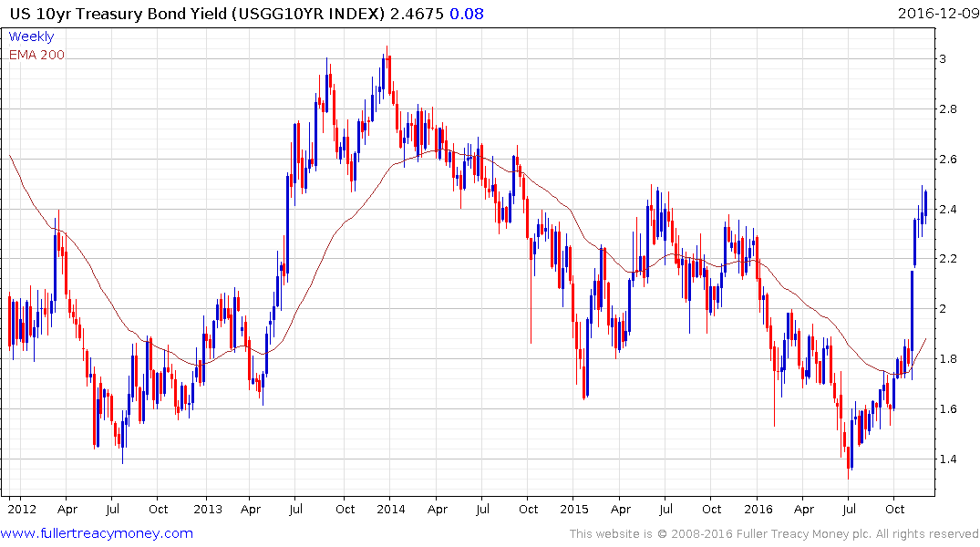Select the EMA 200 legend label
Image resolution: width=980 pixels, height=547 pixels.
pyautogui.click(x=36, y=55)
